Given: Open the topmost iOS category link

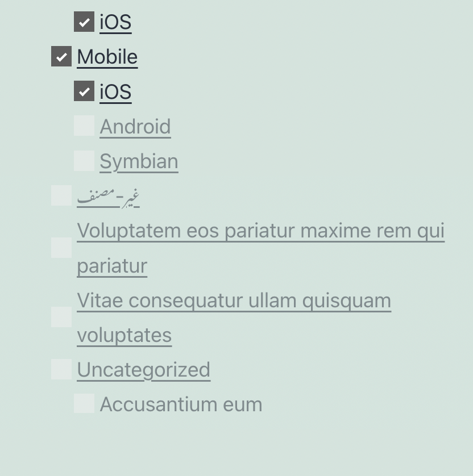Looking at the screenshot, I should 115,22.
